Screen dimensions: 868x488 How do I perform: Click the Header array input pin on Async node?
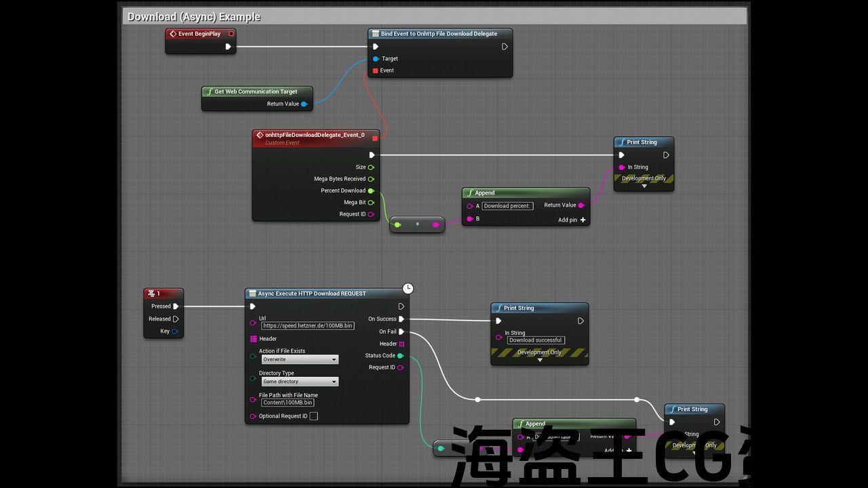coord(254,339)
